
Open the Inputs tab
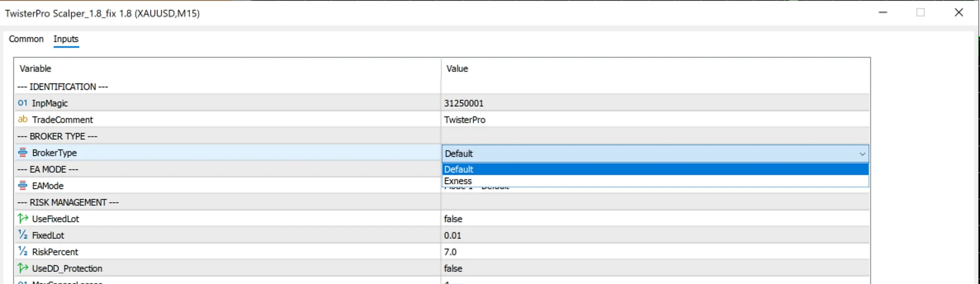coord(66,39)
